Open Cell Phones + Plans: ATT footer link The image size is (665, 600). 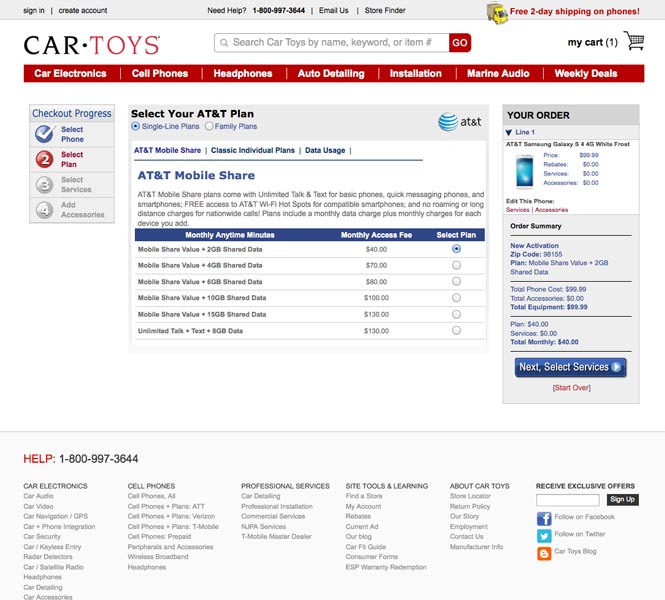point(166,506)
